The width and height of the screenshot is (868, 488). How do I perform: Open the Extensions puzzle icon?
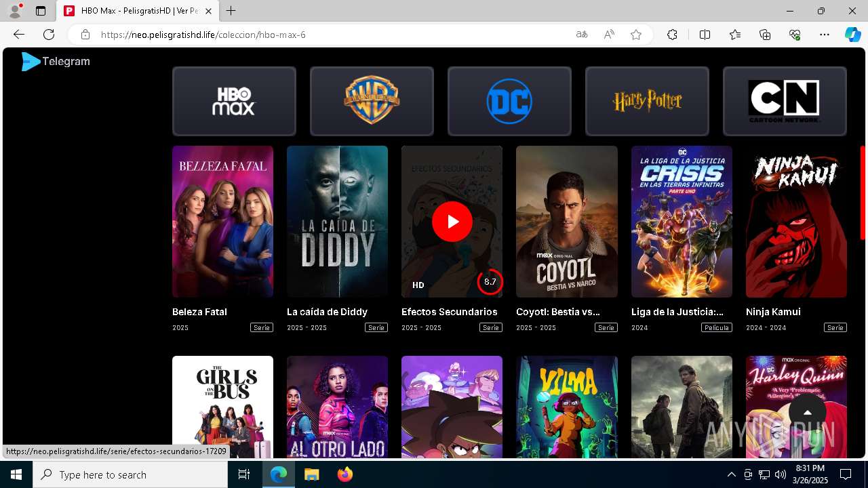pyautogui.click(x=672, y=35)
